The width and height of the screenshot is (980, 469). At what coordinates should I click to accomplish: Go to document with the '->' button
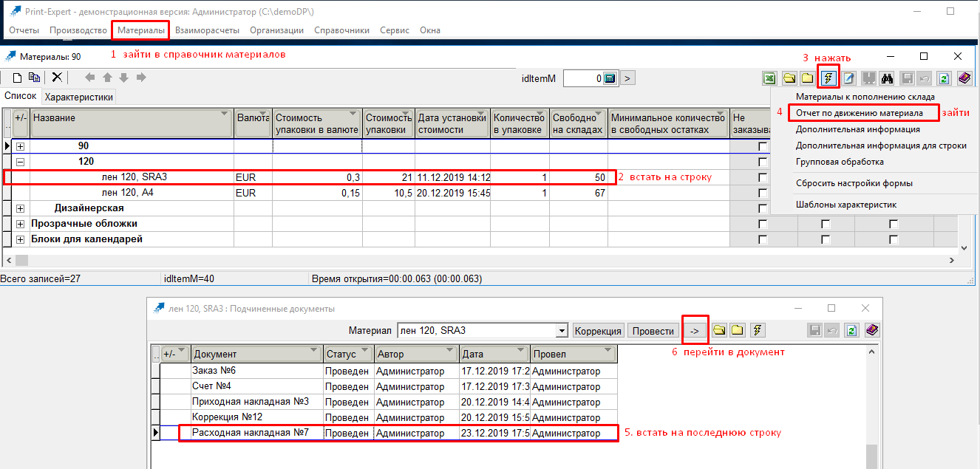click(694, 331)
